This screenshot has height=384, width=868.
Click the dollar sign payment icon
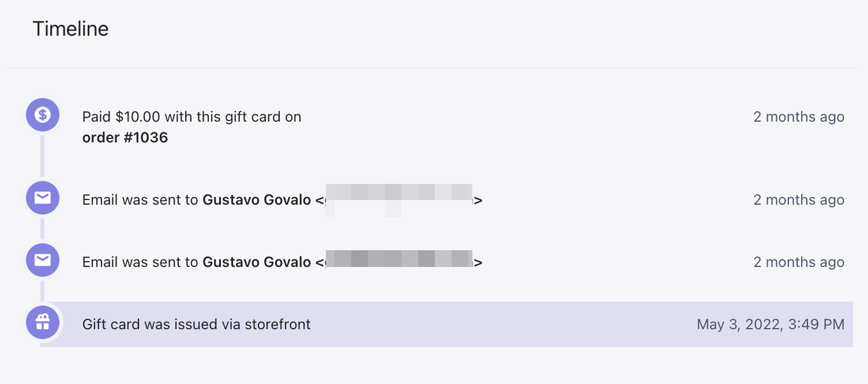click(x=43, y=115)
